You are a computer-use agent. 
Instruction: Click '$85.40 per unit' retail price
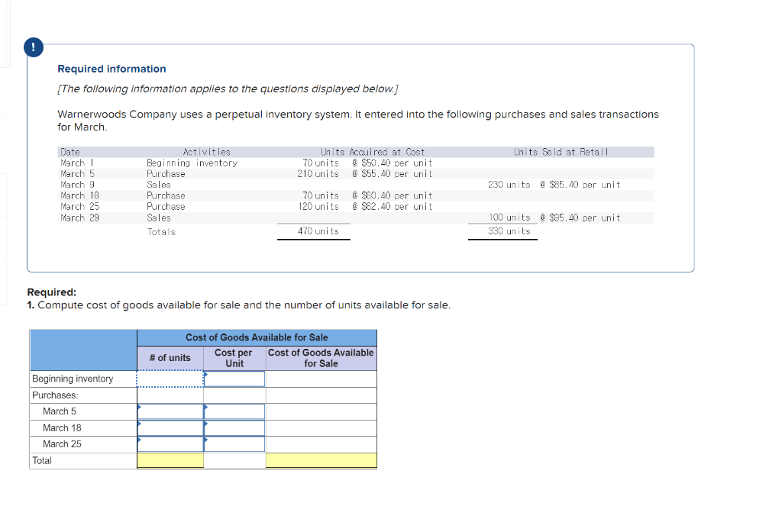[x=584, y=185]
